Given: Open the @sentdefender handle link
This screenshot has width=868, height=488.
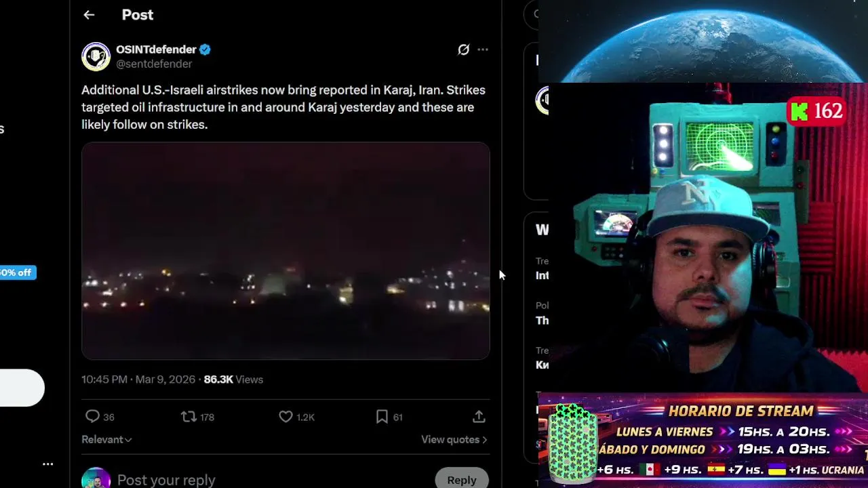Looking at the screenshot, I should pyautogui.click(x=154, y=64).
